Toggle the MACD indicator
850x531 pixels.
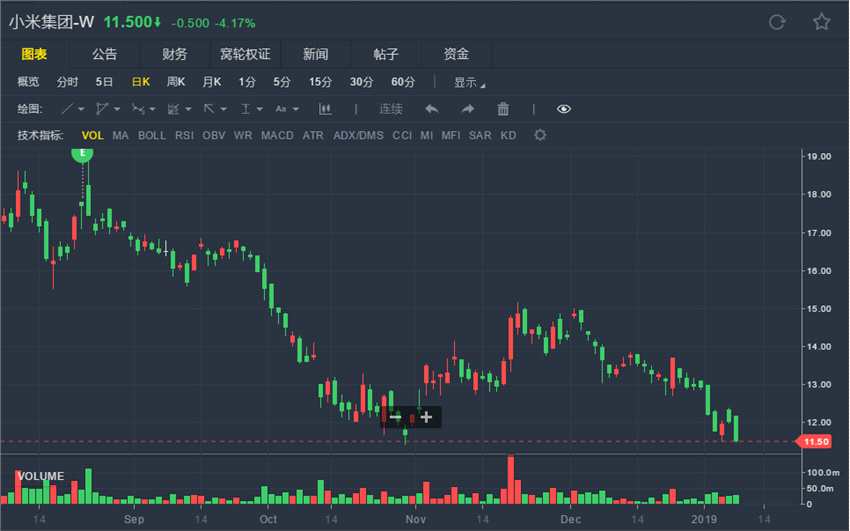point(277,135)
